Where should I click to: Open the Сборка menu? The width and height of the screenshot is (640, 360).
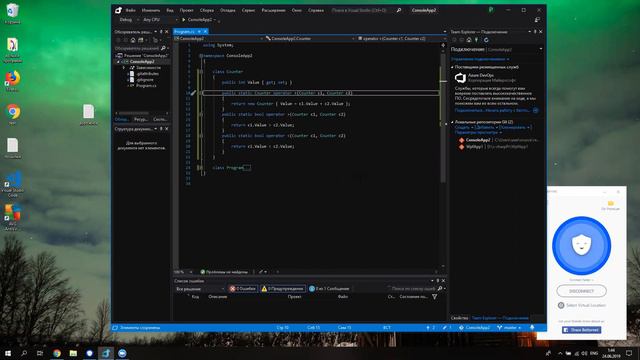(x=207, y=10)
